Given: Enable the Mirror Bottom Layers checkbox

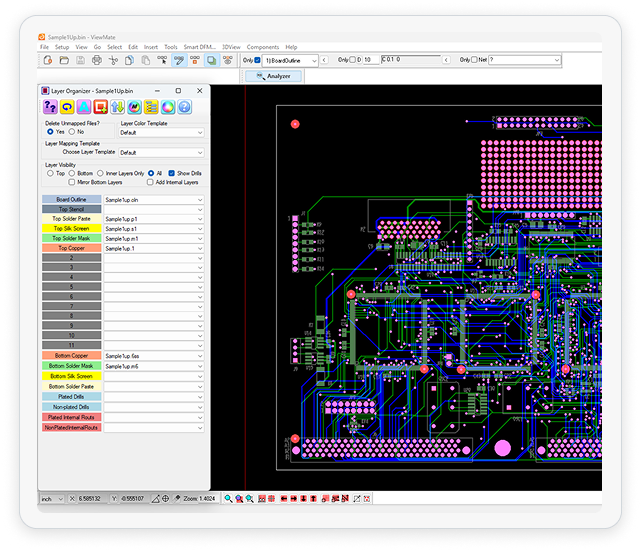Looking at the screenshot, I should point(71,182).
